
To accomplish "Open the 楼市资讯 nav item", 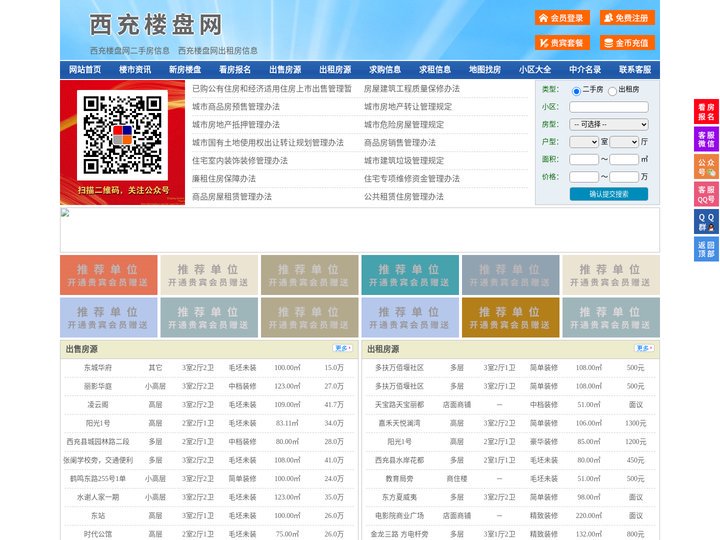I will coord(135,70).
